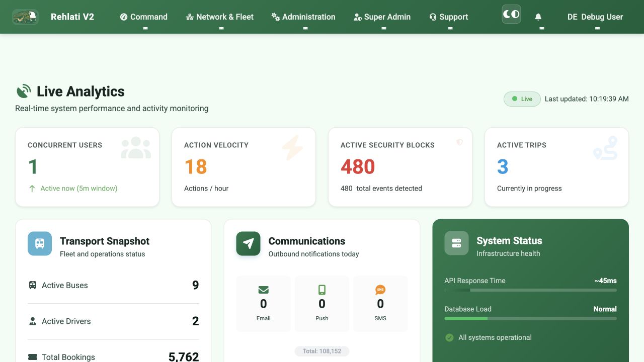Viewport: 644px width, 362px height.
Task: Click the Active Drivers count 2
Action: [x=196, y=321]
